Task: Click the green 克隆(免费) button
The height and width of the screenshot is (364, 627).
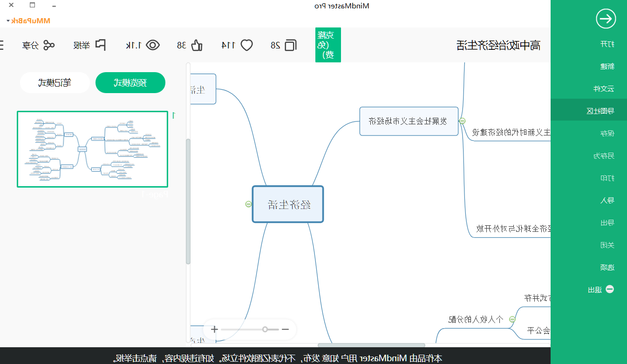Action: (x=328, y=45)
